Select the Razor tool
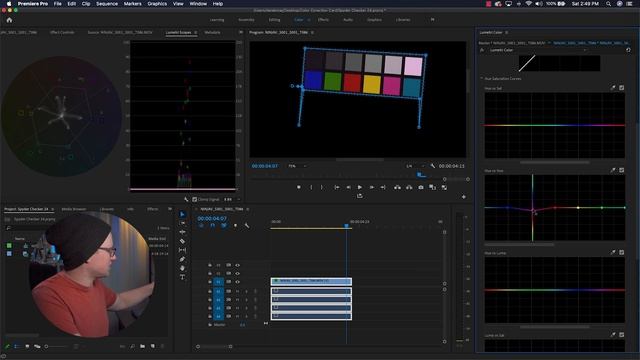This screenshot has height=360, width=640. click(182, 241)
